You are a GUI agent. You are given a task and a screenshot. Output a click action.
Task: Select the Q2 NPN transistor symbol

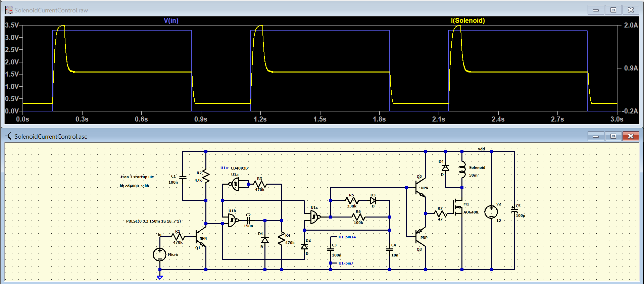click(420, 188)
